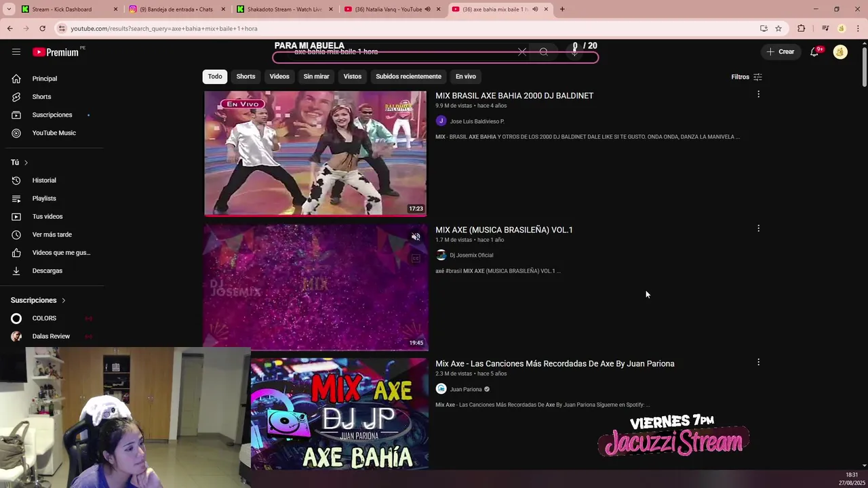Click the DJ JP AXE BAHIA thumbnail
The width and height of the screenshot is (868, 488).
(340, 413)
